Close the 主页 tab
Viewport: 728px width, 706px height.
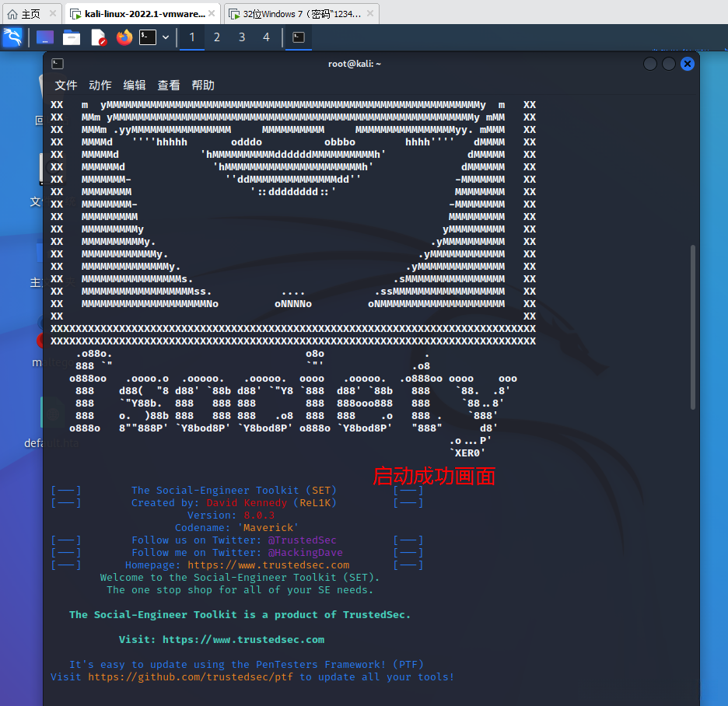pos(52,13)
